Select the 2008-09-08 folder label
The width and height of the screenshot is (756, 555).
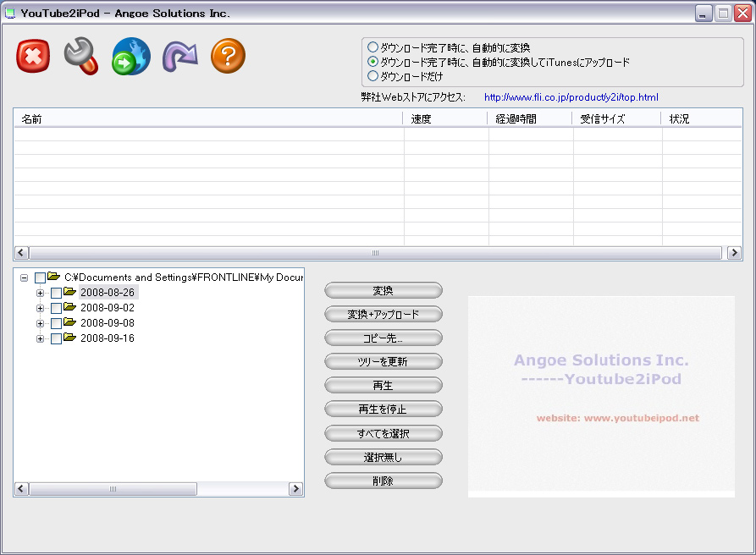tap(108, 323)
